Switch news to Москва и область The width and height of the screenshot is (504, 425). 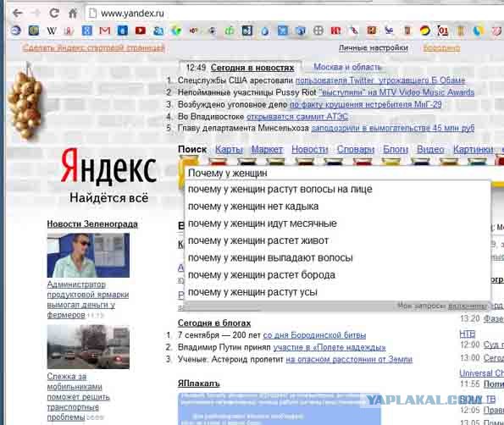click(x=347, y=67)
